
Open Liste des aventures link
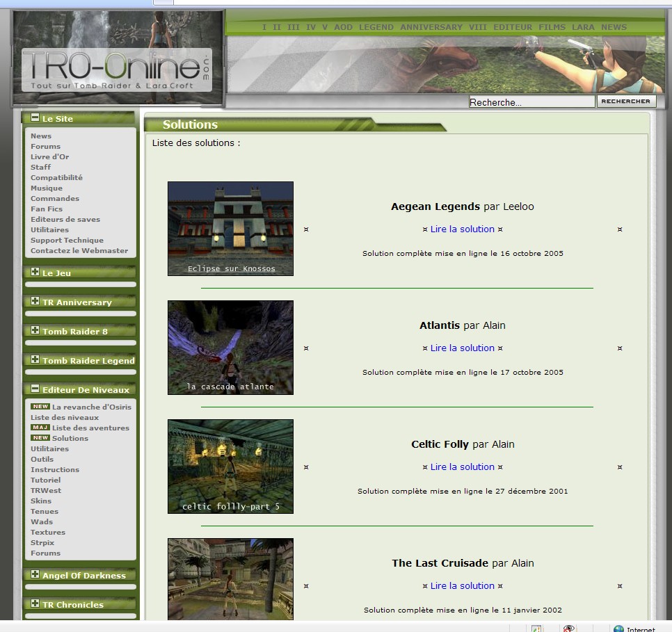coord(90,428)
